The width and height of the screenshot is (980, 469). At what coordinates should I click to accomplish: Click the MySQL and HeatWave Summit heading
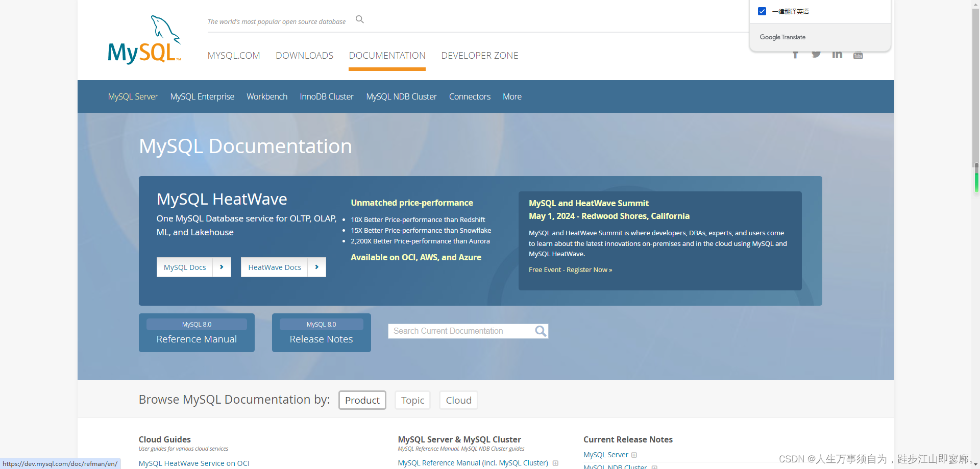[x=589, y=203]
